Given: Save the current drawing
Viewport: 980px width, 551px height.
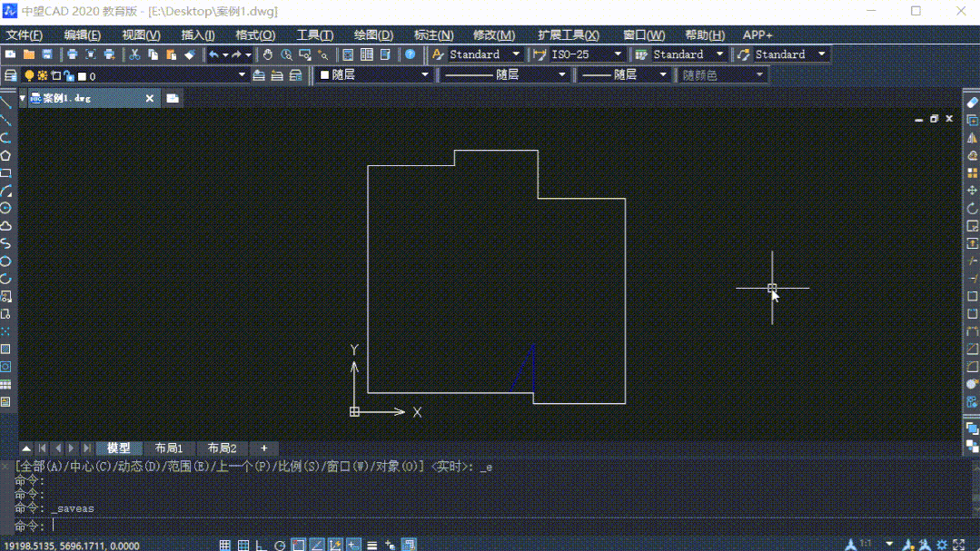Looking at the screenshot, I should click(x=47, y=55).
